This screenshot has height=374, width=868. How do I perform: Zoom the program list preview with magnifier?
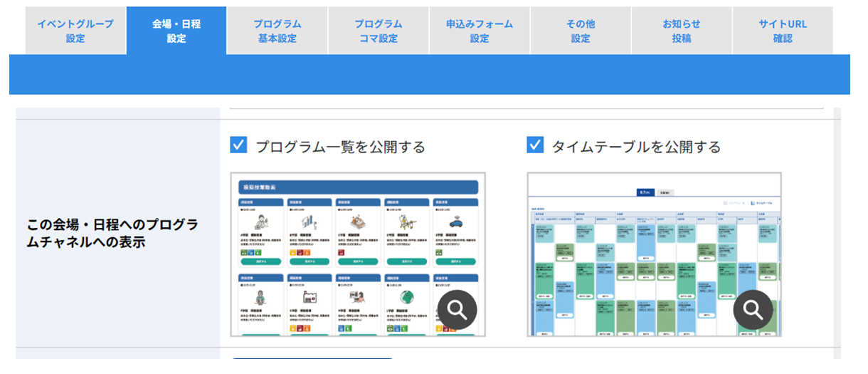pos(457,309)
